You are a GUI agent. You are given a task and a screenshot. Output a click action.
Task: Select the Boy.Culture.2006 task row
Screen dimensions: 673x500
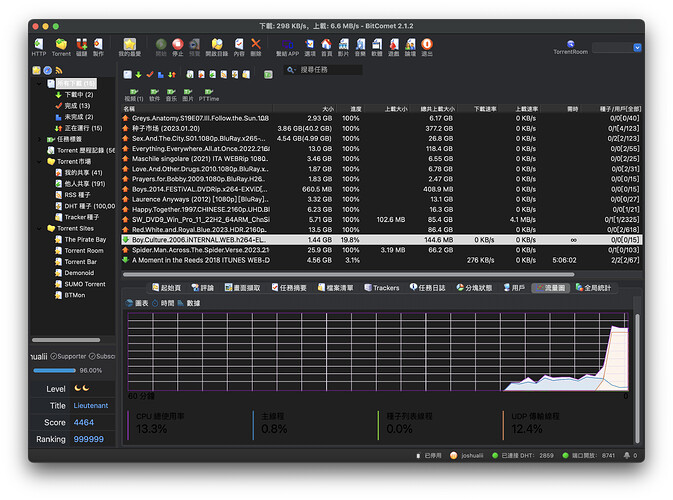click(382, 240)
